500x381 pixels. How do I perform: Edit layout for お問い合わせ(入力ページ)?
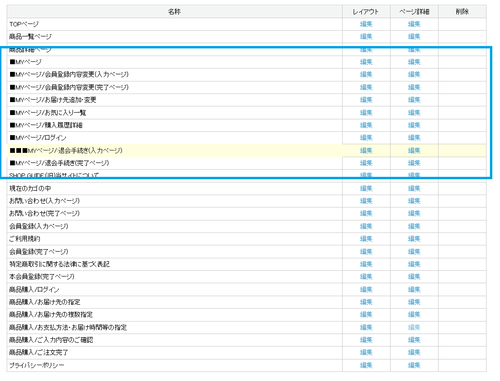[366, 201]
